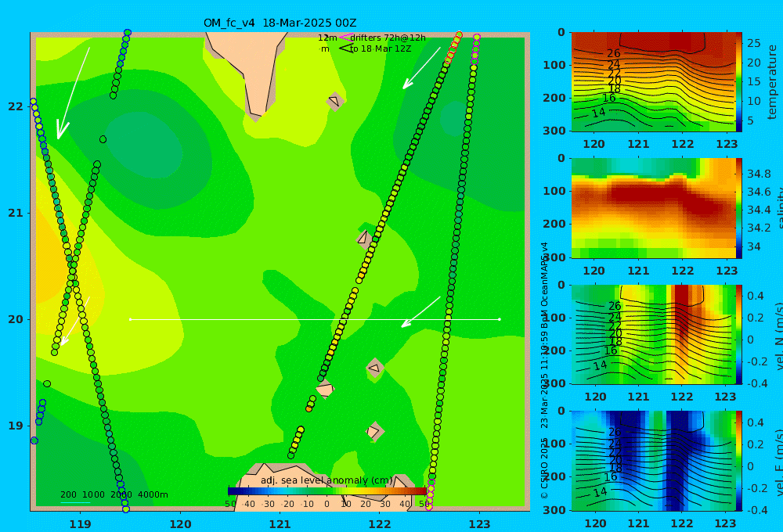783x532 pixels.
Task: Click contour label 26 in vel. E panel
Action: 615,432
